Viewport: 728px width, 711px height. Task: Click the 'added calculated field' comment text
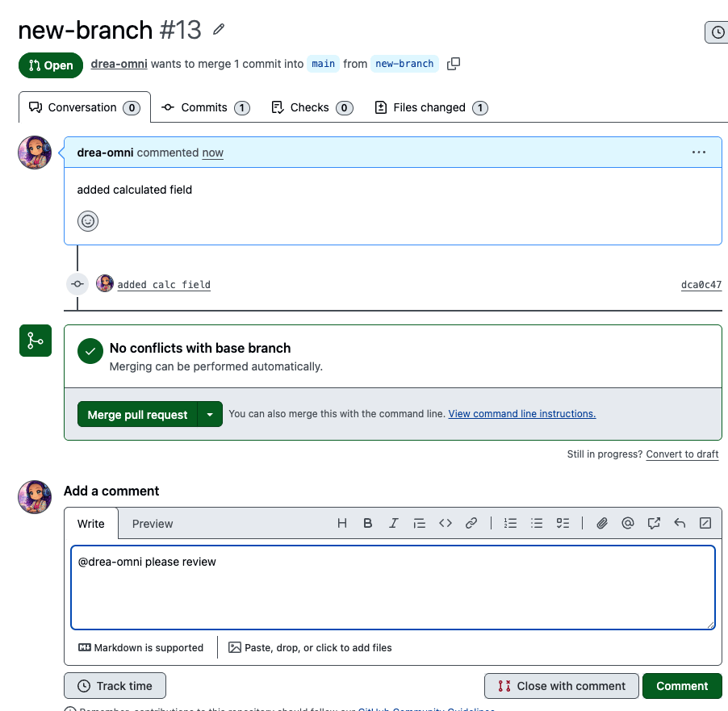[134, 190]
